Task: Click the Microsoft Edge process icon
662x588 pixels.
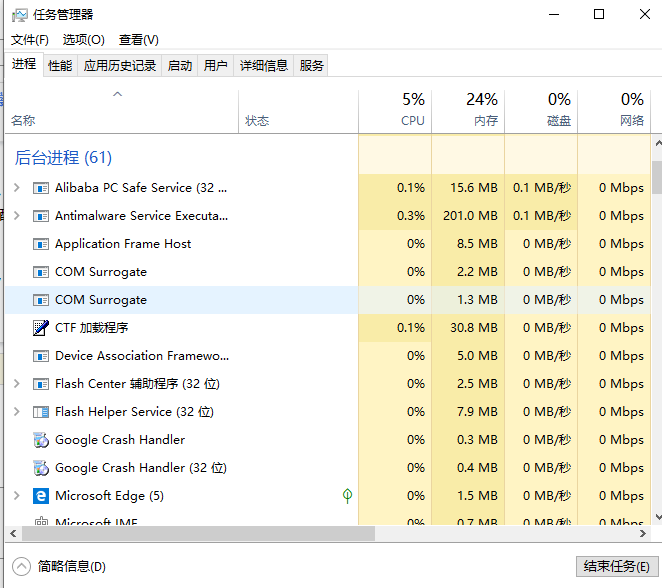Action: [x=41, y=496]
